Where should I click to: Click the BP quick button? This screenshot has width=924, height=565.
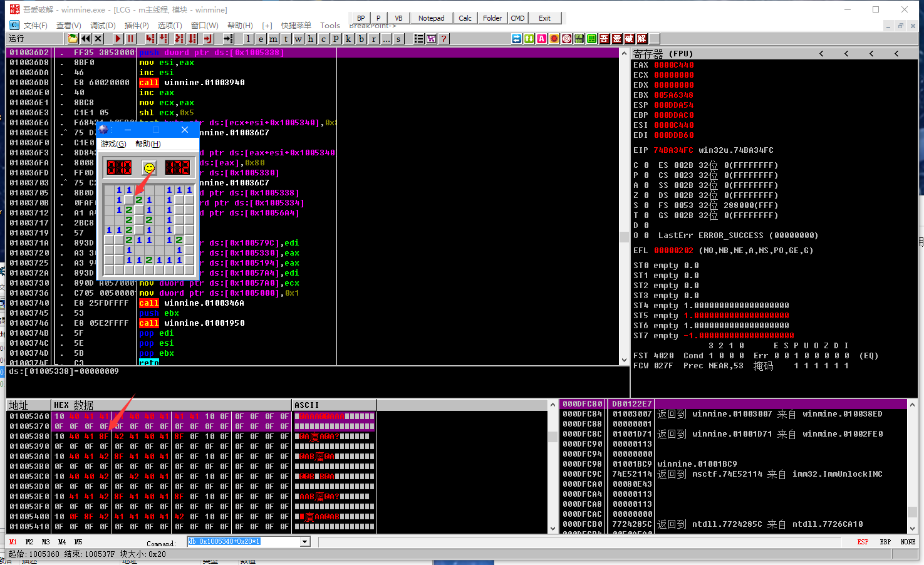(361, 18)
